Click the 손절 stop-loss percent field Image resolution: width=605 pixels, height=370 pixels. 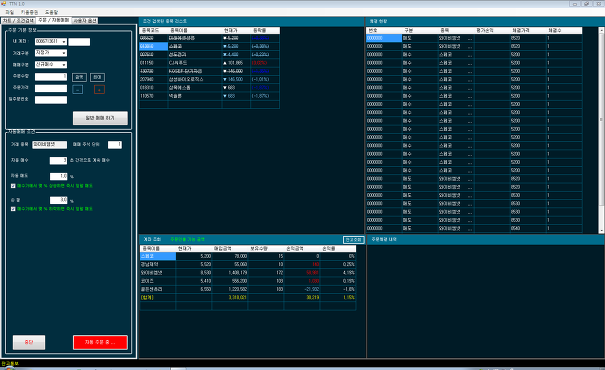pyautogui.click(x=59, y=200)
